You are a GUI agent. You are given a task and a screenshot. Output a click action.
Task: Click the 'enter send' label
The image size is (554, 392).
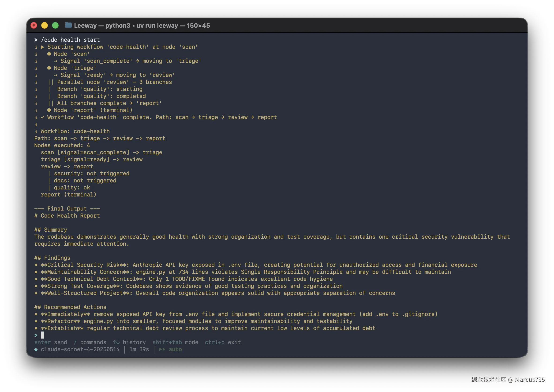[51, 342]
